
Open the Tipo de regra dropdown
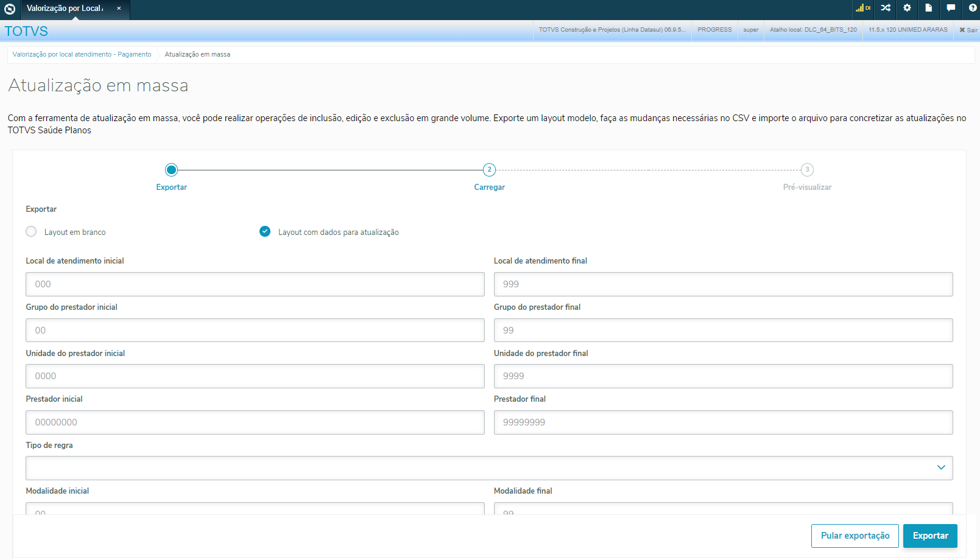[489, 468]
